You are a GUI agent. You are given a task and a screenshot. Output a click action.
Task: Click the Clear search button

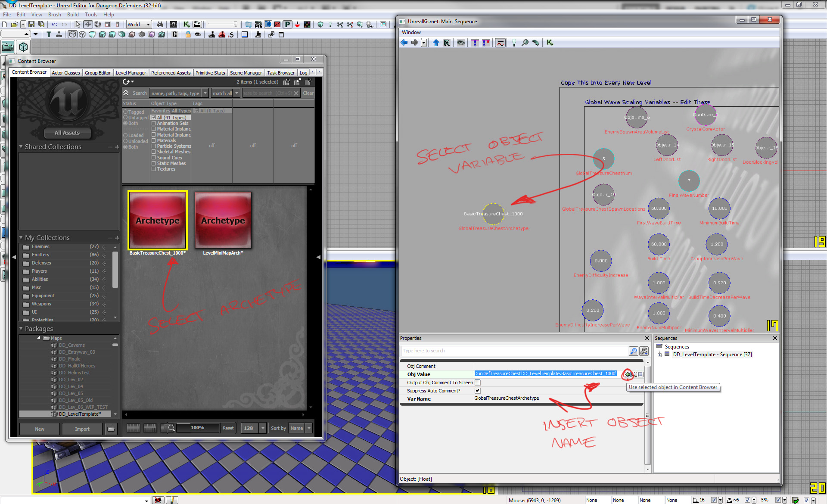click(x=308, y=93)
